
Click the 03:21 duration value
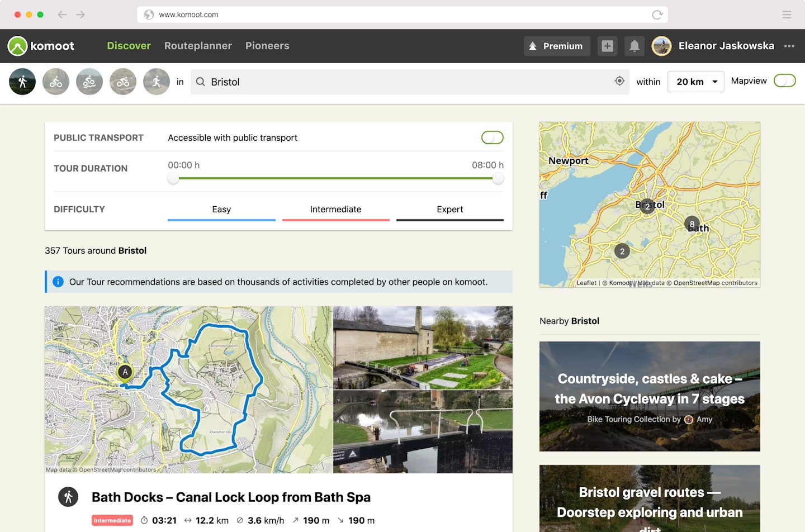pyautogui.click(x=164, y=520)
